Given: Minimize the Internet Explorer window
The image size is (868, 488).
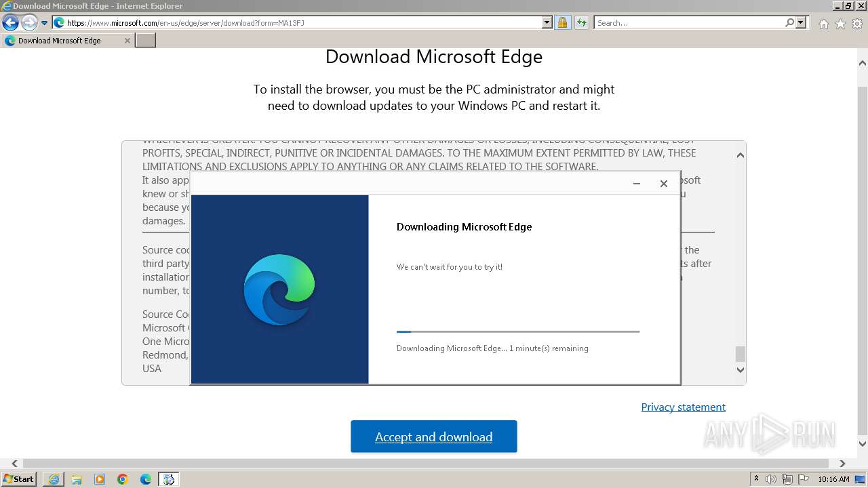Looking at the screenshot, I should click(x=838, y=6).
